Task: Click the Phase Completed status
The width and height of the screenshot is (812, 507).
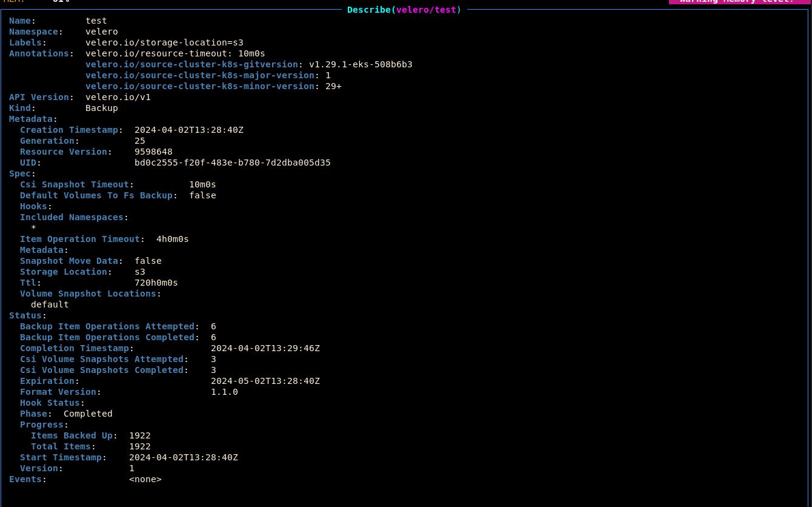Action: (87, 414)
